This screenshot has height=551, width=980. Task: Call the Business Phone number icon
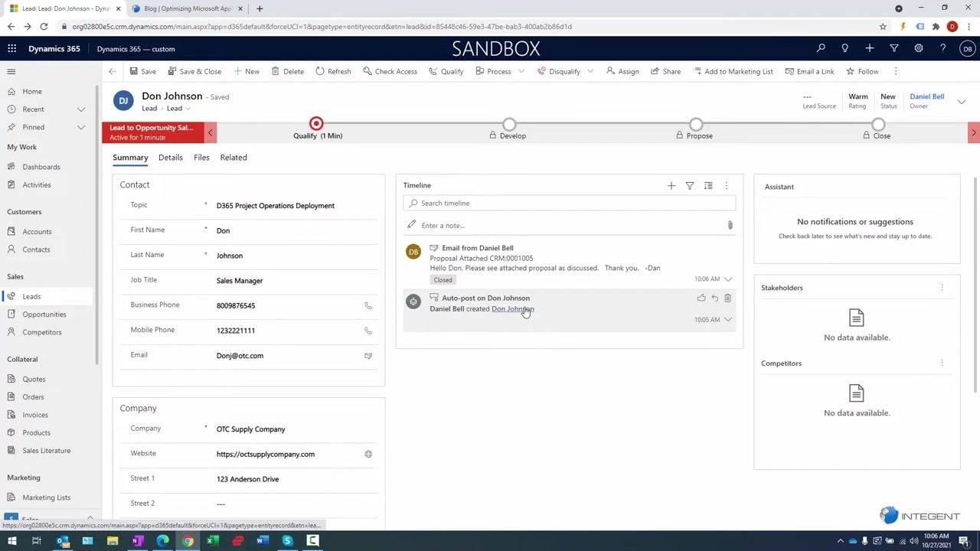tap(368, 305)
